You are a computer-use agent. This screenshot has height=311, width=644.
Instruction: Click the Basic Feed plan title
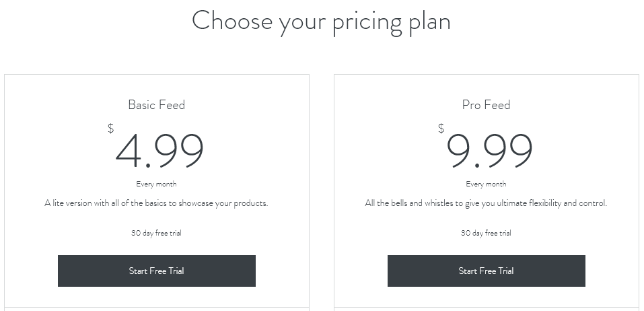pyautogui.click(x=157, y=105)
